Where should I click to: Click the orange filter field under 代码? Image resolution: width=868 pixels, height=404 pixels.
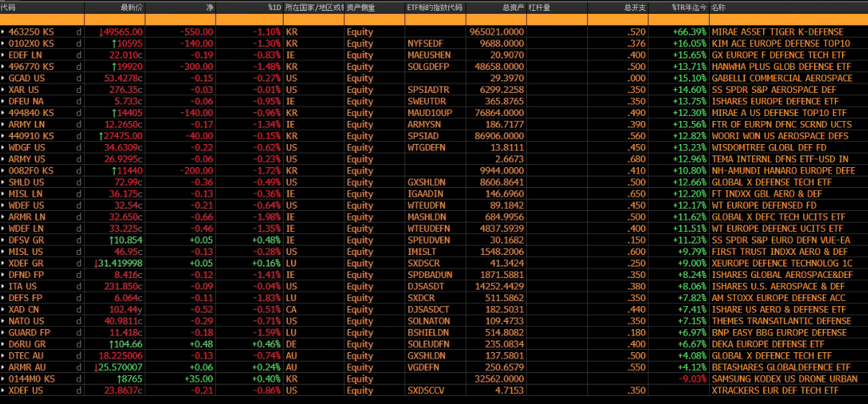(x=42, y=19)
